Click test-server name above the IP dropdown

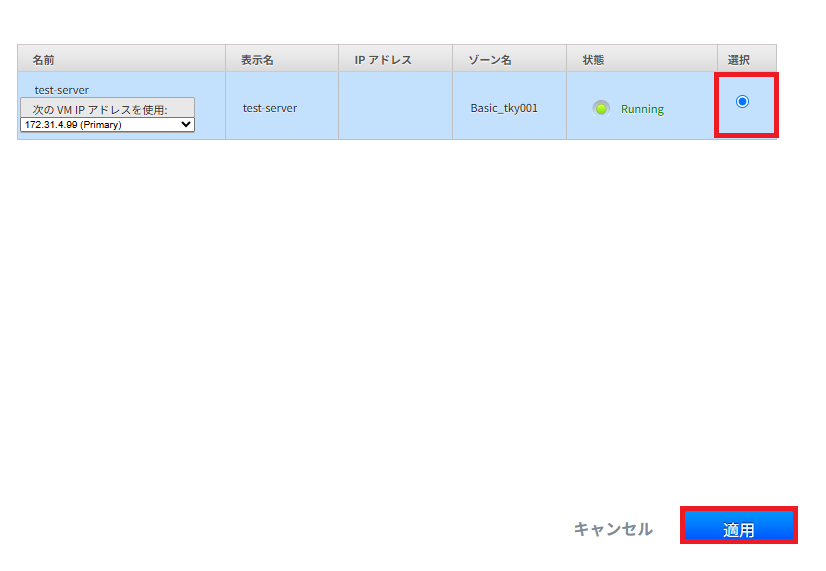coord(62,90)
